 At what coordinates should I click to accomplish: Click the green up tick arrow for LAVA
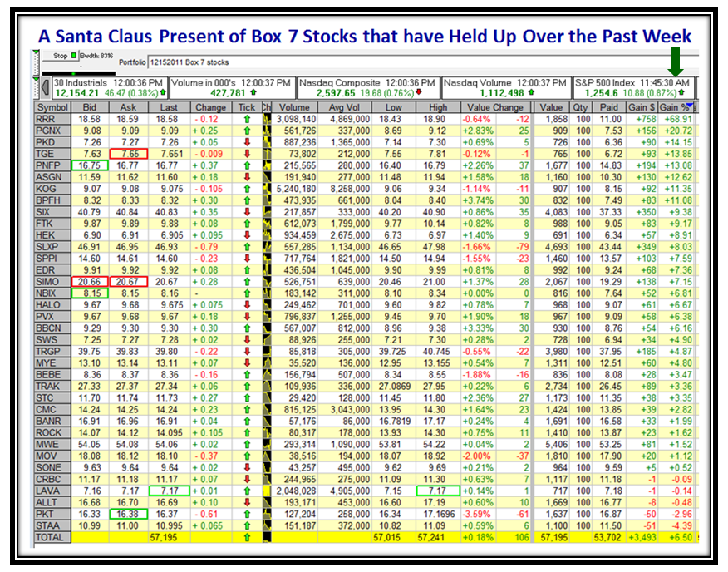247,491
